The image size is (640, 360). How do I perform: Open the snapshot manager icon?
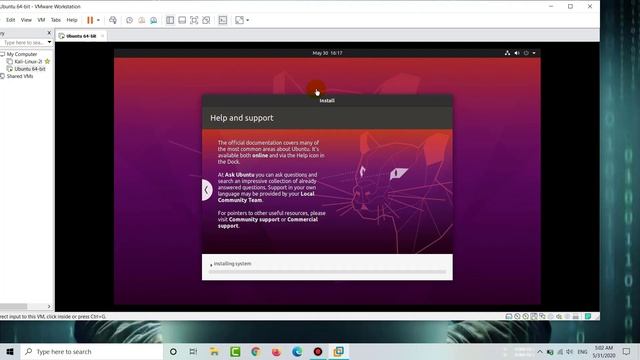tap(153, 20)
